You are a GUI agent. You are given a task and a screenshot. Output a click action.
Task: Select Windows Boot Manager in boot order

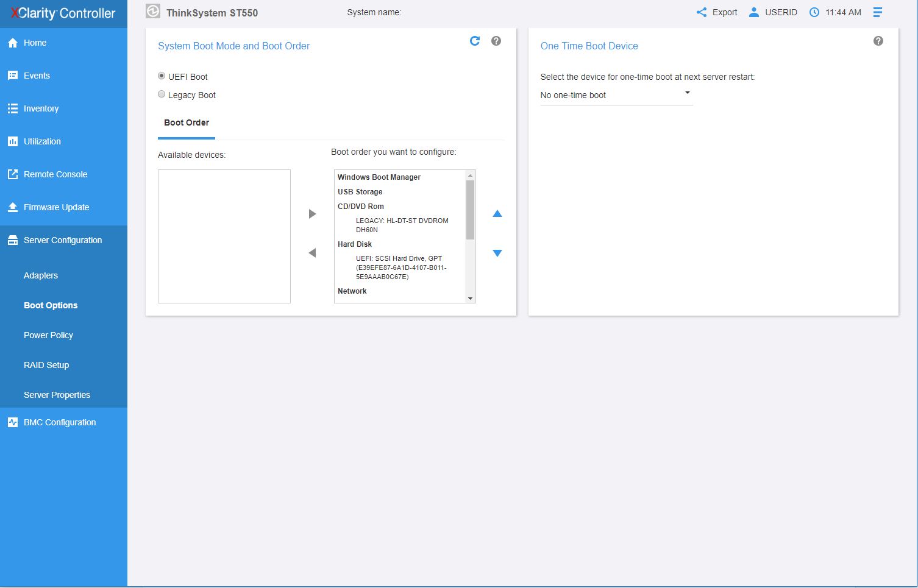coord(379,177)
